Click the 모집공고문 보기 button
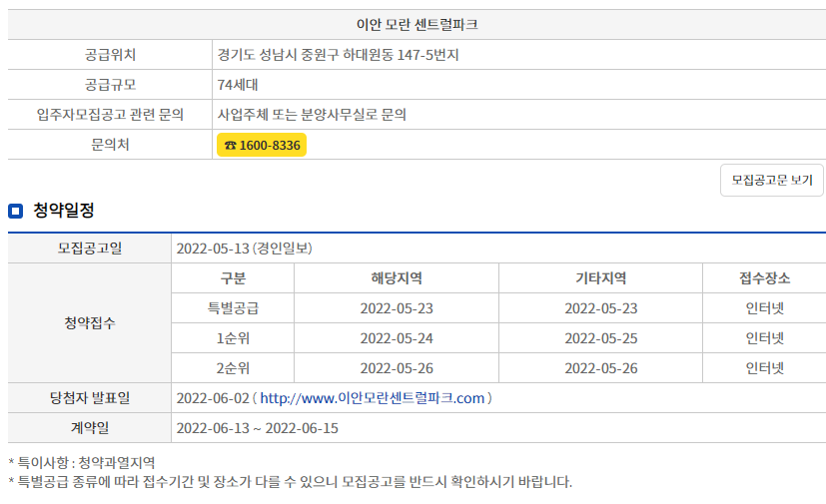Screen dimensions: 826x504 coord(771,180)
